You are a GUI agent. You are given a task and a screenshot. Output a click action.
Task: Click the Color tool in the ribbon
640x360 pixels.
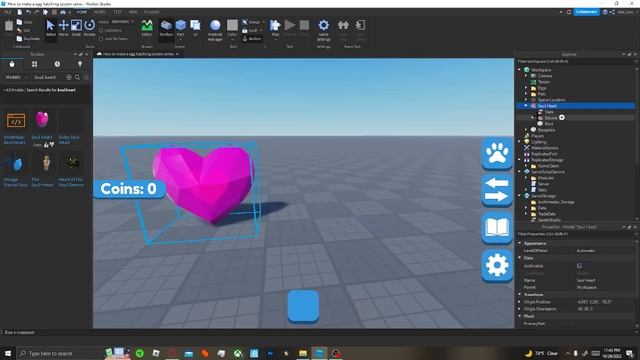(232, 28)
